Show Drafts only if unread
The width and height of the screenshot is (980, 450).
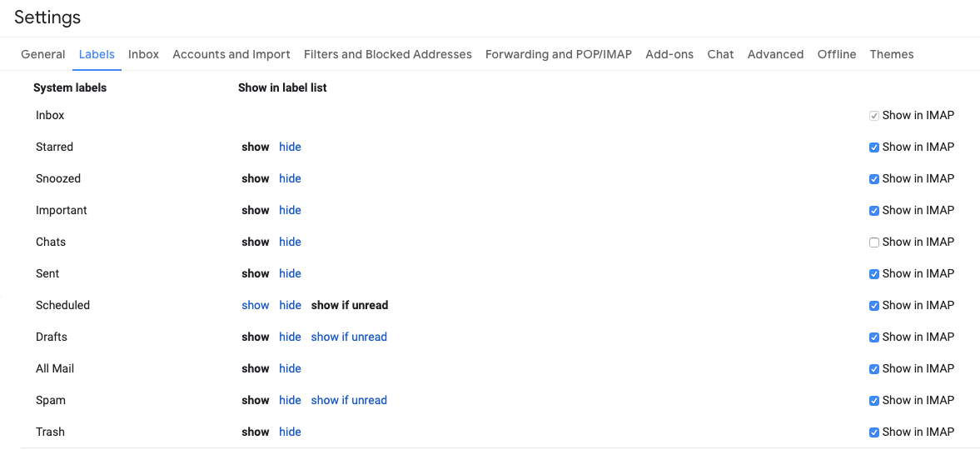pos(349,337)
